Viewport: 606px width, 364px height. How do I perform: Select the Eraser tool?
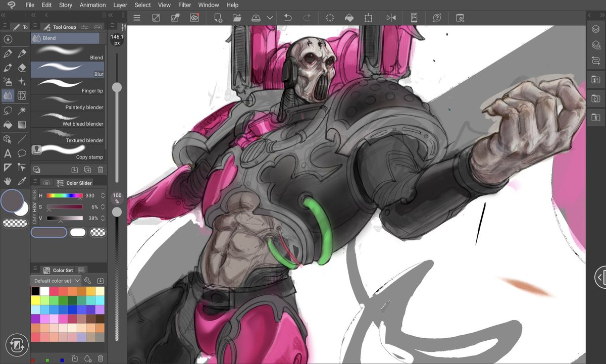(x=22, y=67)
